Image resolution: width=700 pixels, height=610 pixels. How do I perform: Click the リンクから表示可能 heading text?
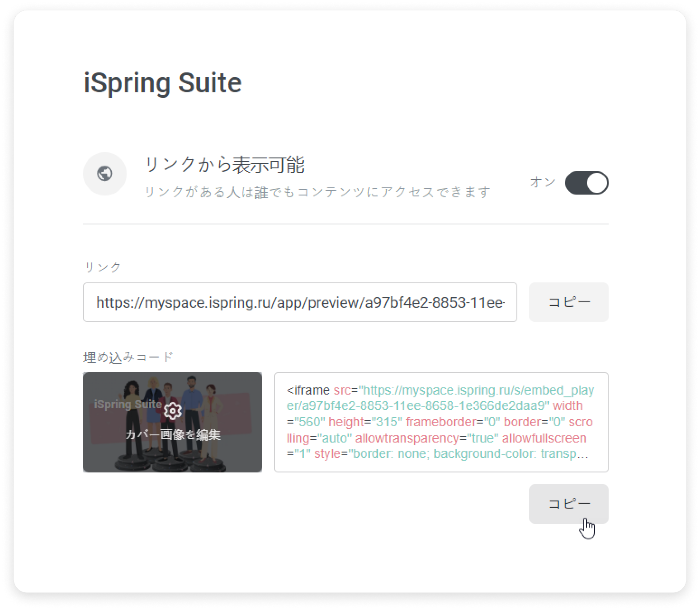click(x=224, y=165)
